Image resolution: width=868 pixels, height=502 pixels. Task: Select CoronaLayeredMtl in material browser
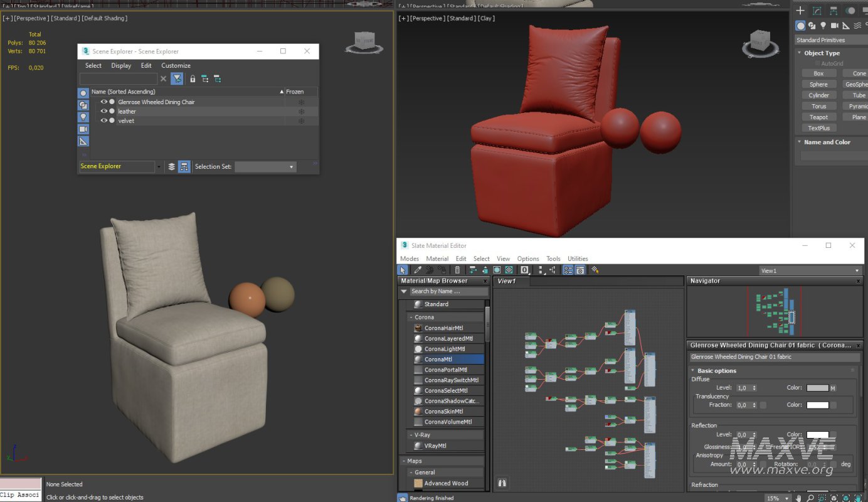click(x=448, y=338)
